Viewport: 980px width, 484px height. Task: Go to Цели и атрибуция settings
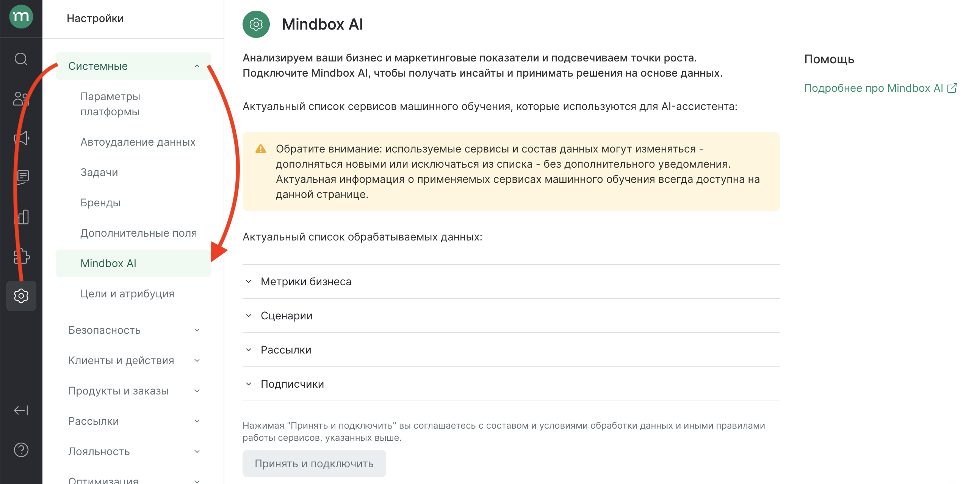click(x=127, y=294)
